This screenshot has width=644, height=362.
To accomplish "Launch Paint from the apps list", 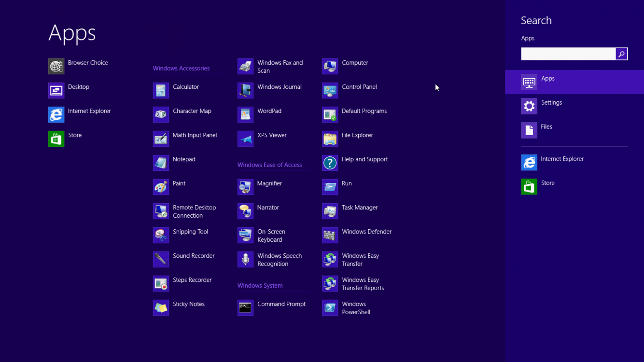I will [x=161, y=187].
